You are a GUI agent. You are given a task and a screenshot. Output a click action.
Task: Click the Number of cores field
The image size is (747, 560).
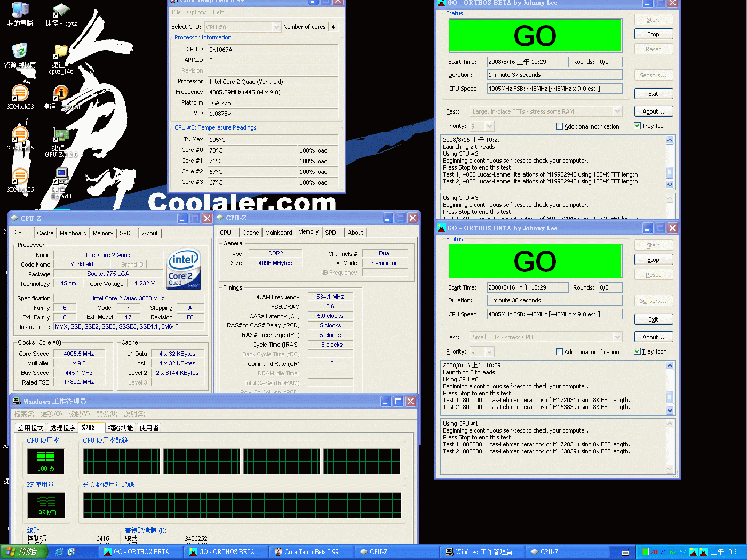point(333,27)
